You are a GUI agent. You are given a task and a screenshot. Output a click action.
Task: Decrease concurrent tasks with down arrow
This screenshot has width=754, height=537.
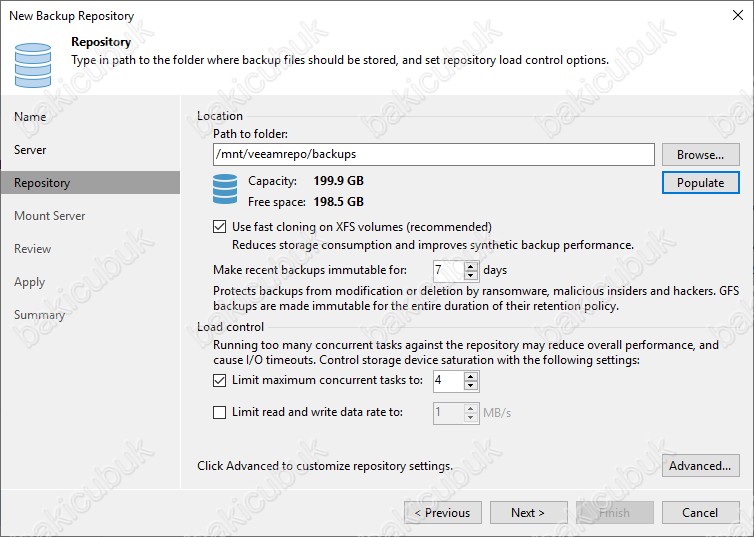click(471, 386)
